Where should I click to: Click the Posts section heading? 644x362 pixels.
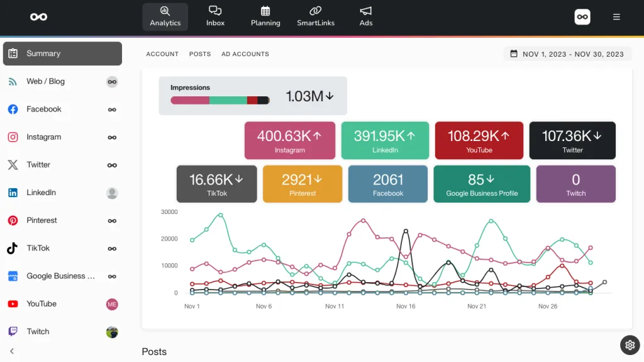[x=155, y=352]
